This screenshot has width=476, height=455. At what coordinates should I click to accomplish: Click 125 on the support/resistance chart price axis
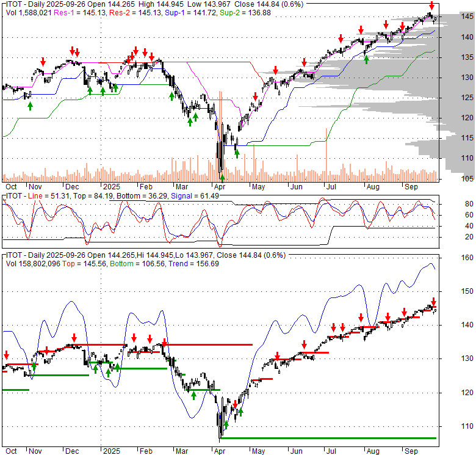coord(467,98)
